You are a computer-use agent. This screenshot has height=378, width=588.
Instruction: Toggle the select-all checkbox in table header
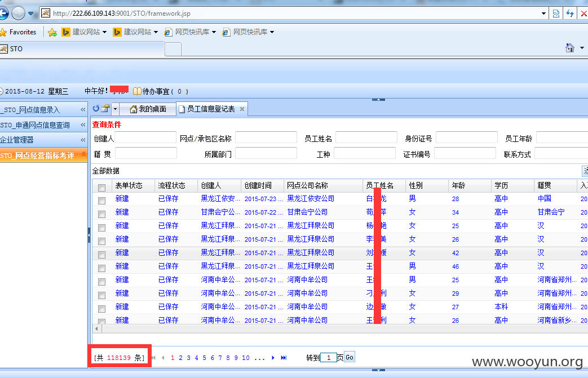(101, 188)
